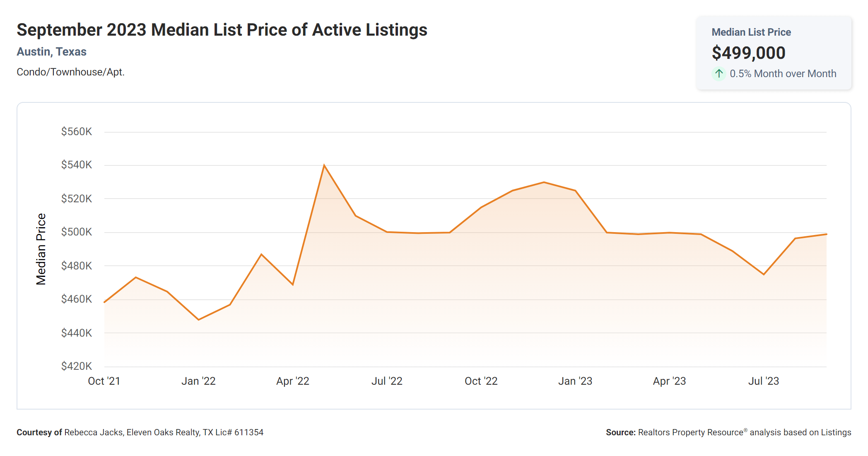Click the Jan '23 x-axis label

coord(575,381)
